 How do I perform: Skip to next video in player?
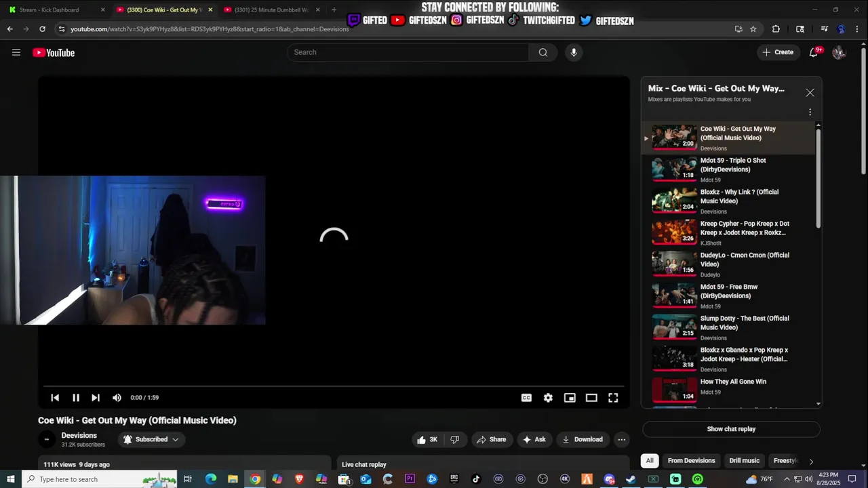click(96, 398)
